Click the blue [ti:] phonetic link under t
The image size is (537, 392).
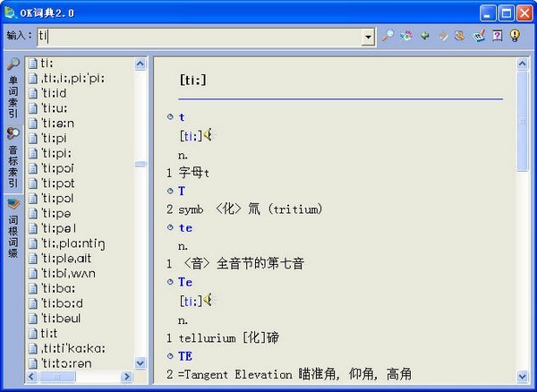191,137
